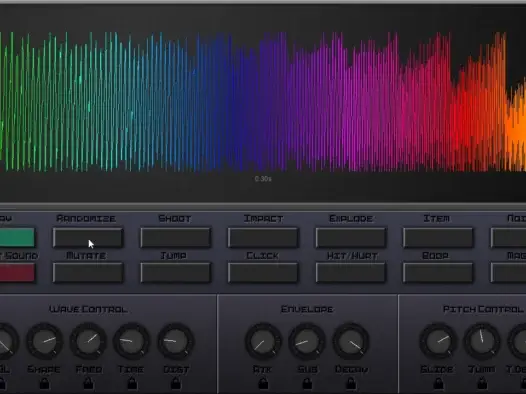Generate a Hit/Hurt sound
This screenshot has height=394, width=526.
(x=351, y=272)
